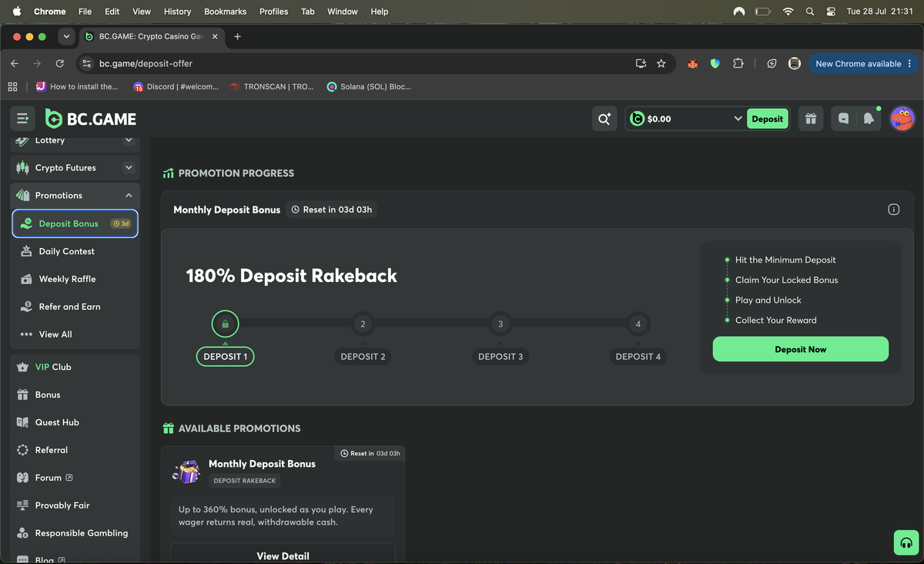The width and height of the screenshot is (924, 564).
Task: Open VIP Club in sidebar
Action: coord(75,367)
